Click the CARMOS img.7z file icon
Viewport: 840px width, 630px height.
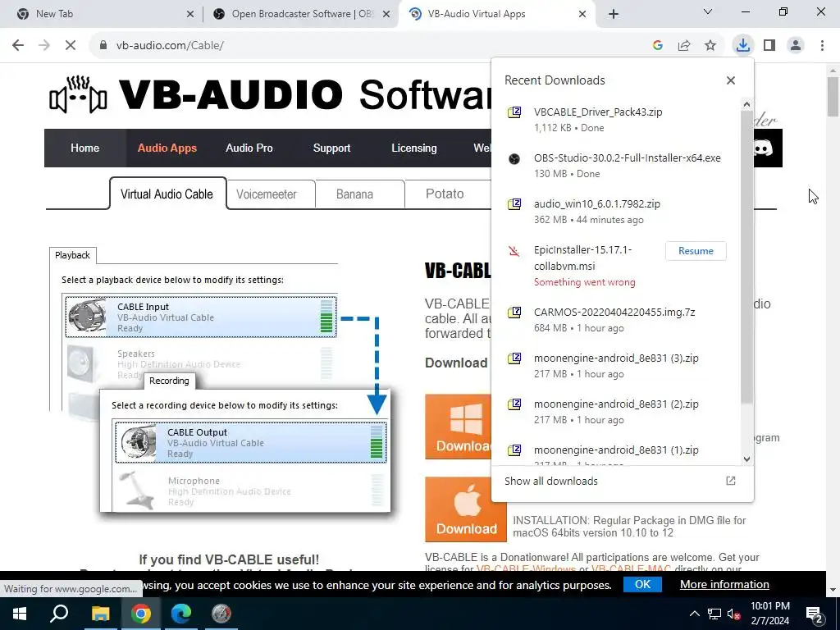(514, 312)
